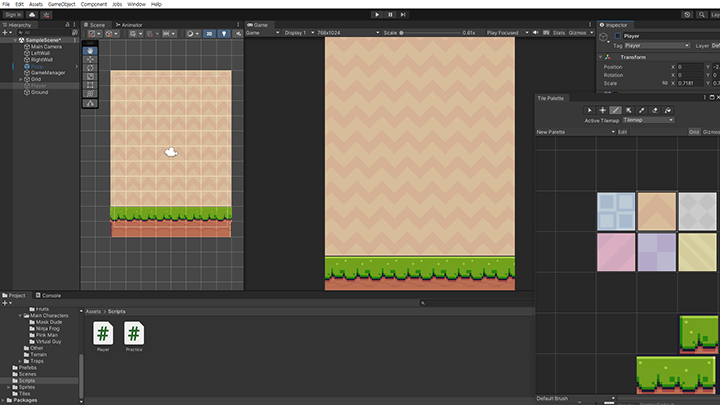Image resolution: width=720 pixels, height=405 pixels.
Task: Open the Undo History icon in top toolbar
Action: pos(687,14)
